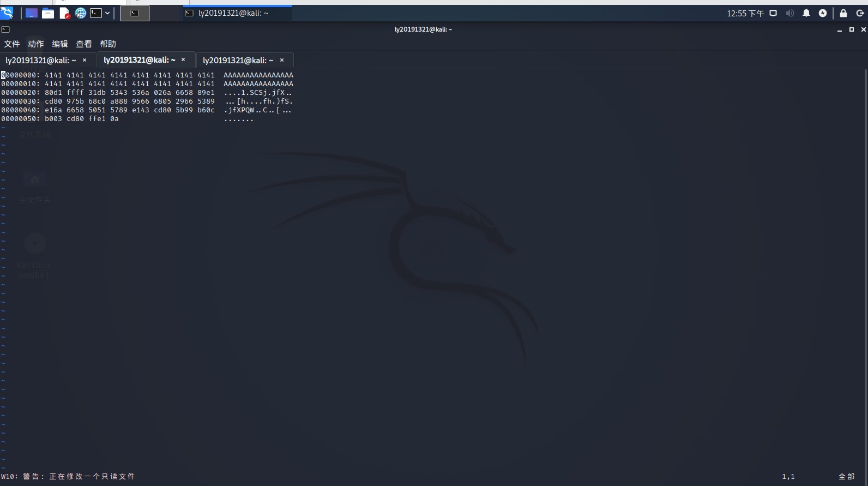Viewport: 868px width, 486px height.
Task: Click the ASCII text .jfXPQW..C..[...
Action: click(x=258, y=110)
